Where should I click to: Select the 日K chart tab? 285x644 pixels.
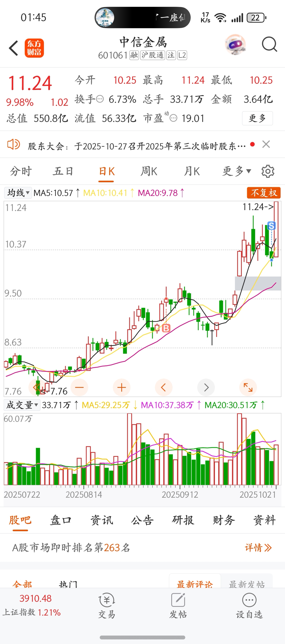tap(107, 171)
